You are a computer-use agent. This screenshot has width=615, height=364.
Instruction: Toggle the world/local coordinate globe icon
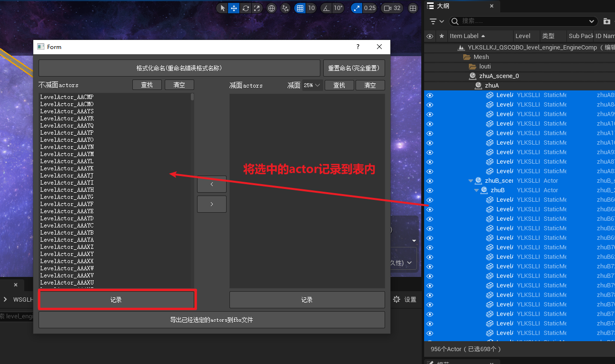[x=271, y=8]
